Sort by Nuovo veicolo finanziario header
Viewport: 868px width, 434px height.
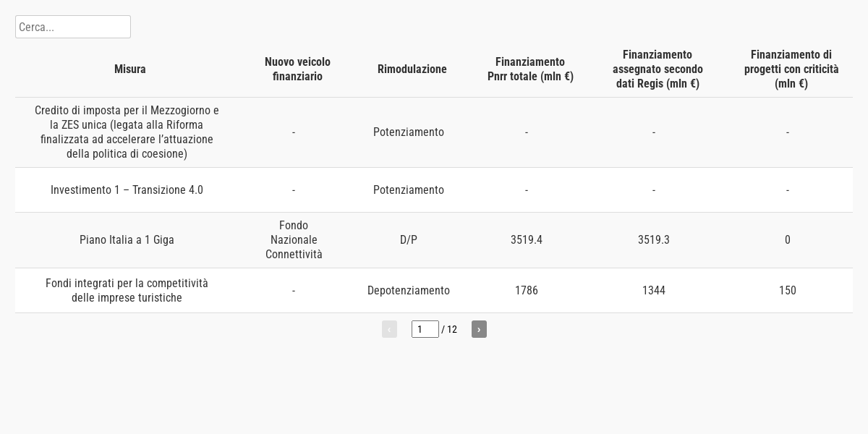(297, 69)
